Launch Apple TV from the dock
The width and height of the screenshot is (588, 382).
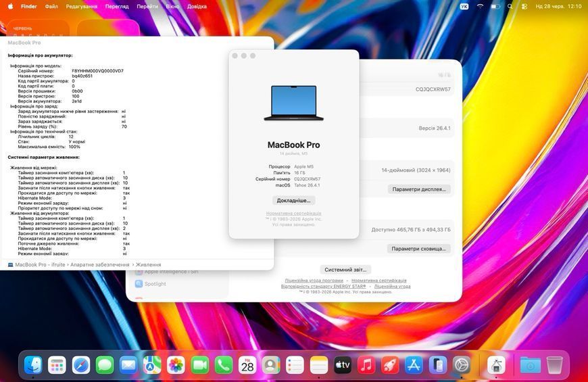point(343,364)
